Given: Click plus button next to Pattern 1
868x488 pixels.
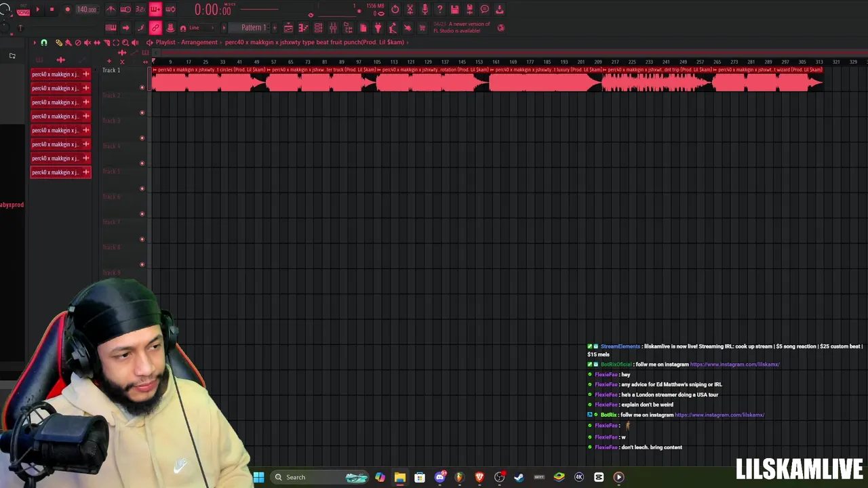Looking at the screenshot, I should 275,28.
